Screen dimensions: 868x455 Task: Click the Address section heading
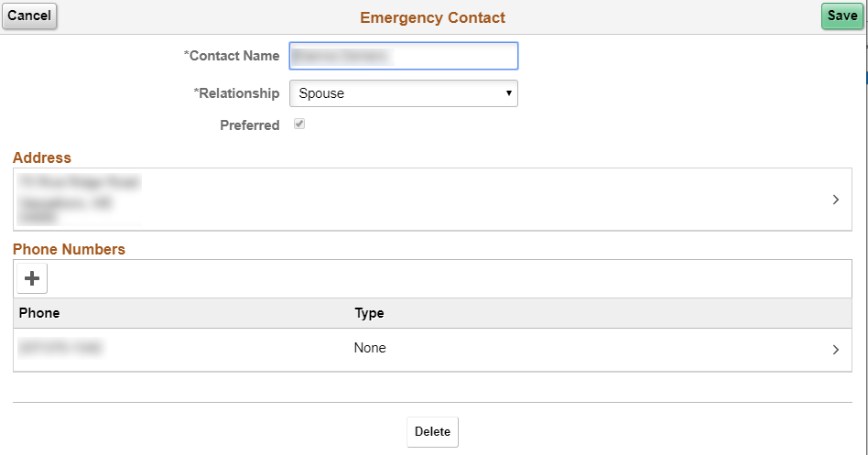tap(42, 157)
